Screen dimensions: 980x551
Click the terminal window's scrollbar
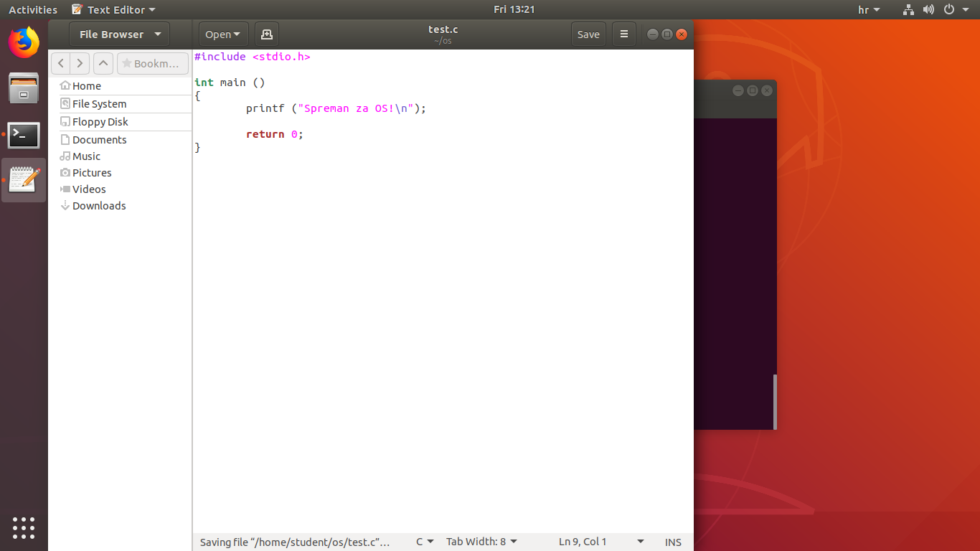775,401
